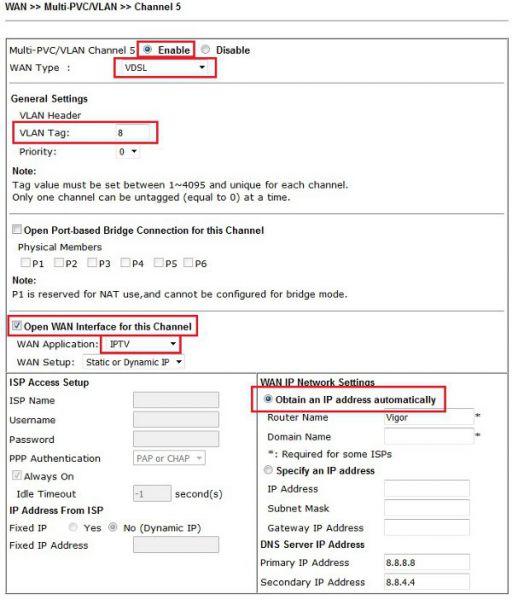Screen dimensions: 512x600
Task: Open the WAN Type dropdown showing VDSL
Action: 165,68
